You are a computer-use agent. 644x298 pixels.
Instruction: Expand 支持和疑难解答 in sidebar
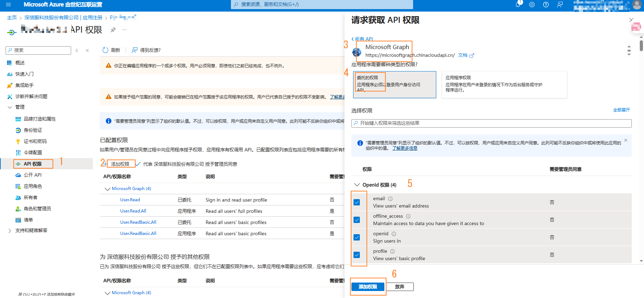point(10,230)
